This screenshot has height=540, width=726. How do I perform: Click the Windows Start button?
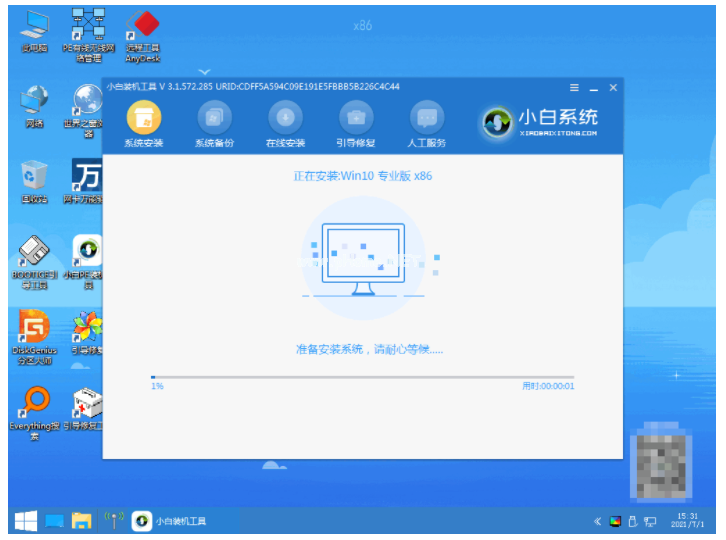click(26, 521)
